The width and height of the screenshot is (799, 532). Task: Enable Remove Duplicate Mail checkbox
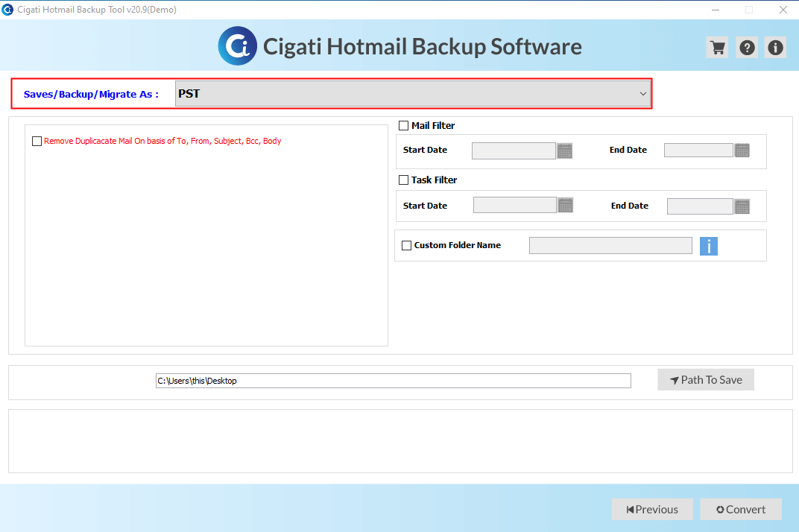pos(37,141)
